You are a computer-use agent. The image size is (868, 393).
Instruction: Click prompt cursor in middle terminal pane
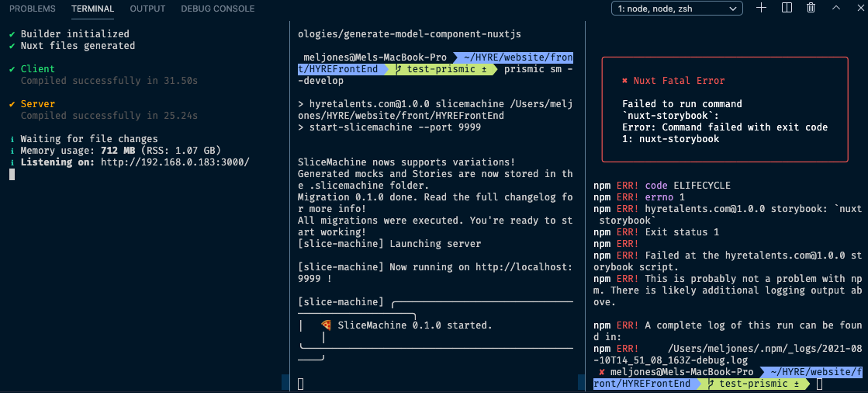point(301,384)
